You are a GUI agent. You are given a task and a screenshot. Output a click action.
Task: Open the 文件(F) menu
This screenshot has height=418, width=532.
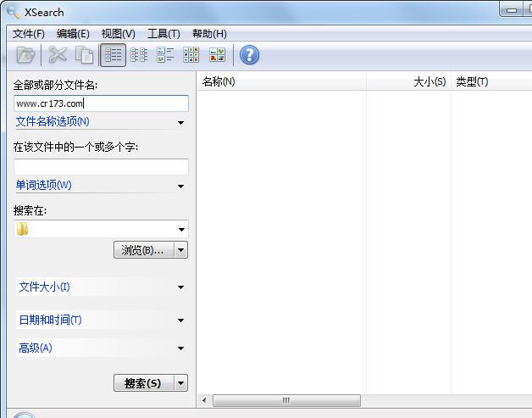point(29,34)
